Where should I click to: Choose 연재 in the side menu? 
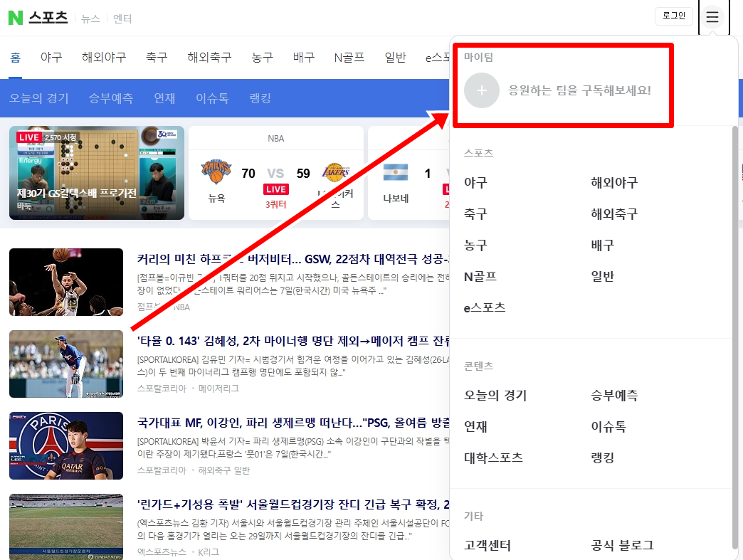475,426
